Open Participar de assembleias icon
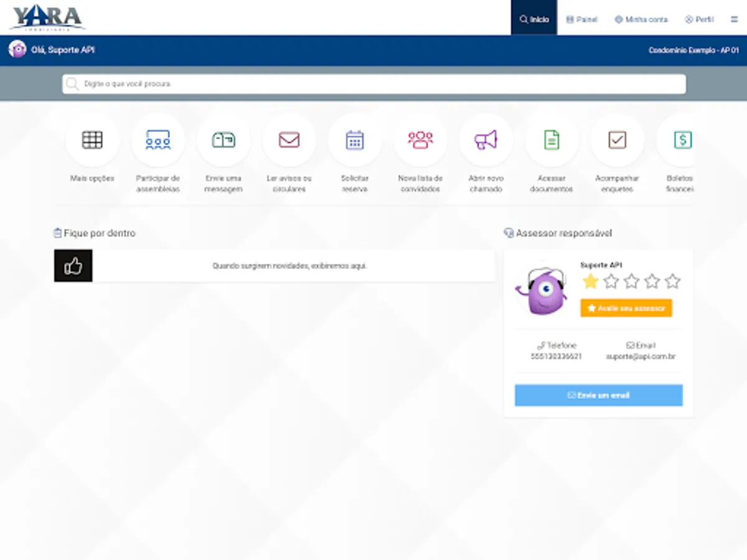Screen dimensions: 747x560 click(157, 140)
